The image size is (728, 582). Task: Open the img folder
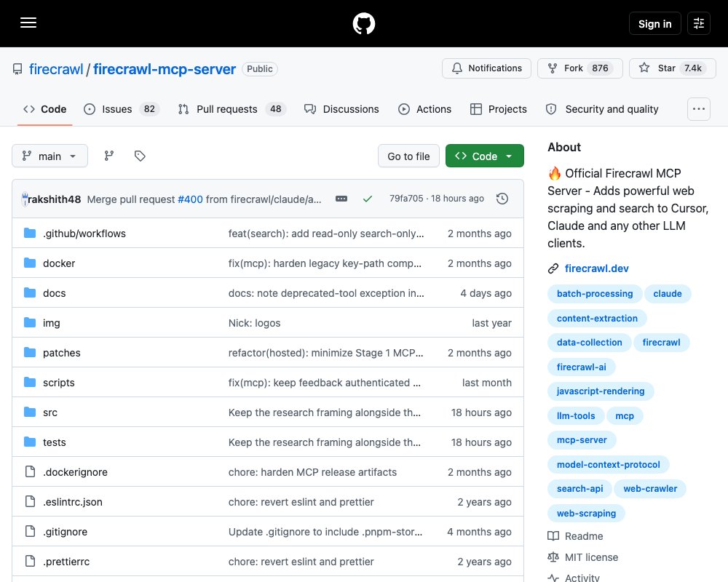pyautogui.click(x=51, y=323)
